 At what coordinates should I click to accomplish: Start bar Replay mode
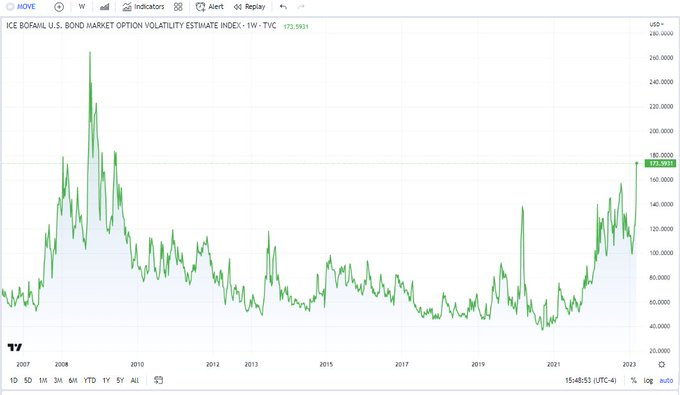tap(249, 7)
